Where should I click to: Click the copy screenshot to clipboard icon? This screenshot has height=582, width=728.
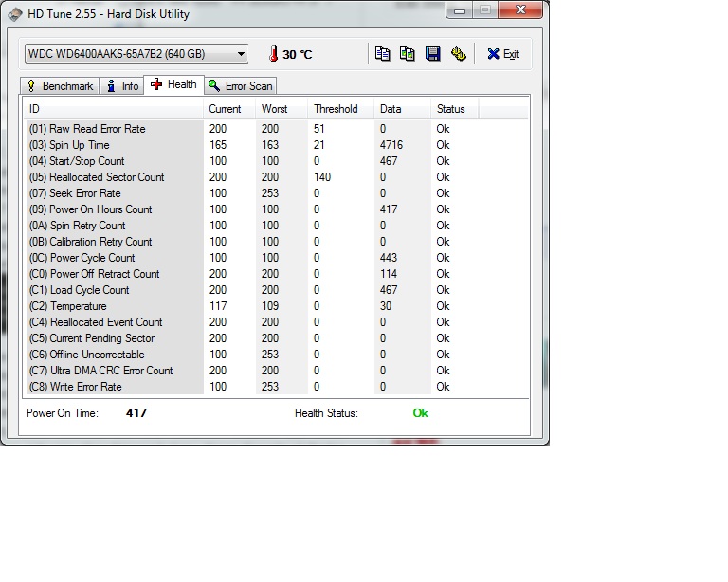[408, 54]
